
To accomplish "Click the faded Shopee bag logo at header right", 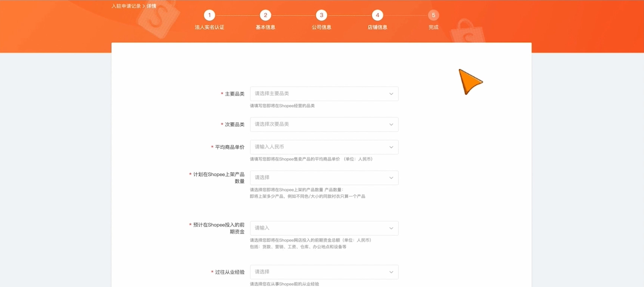I will pos(467,32).
